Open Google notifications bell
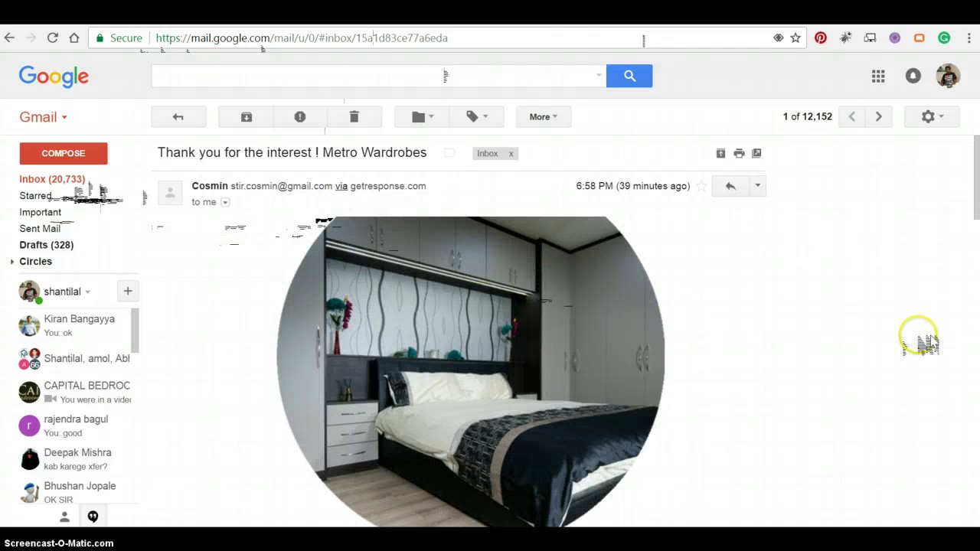Viewport: 980px width, 551px height. pyautogui.click(x=913, y=76)
